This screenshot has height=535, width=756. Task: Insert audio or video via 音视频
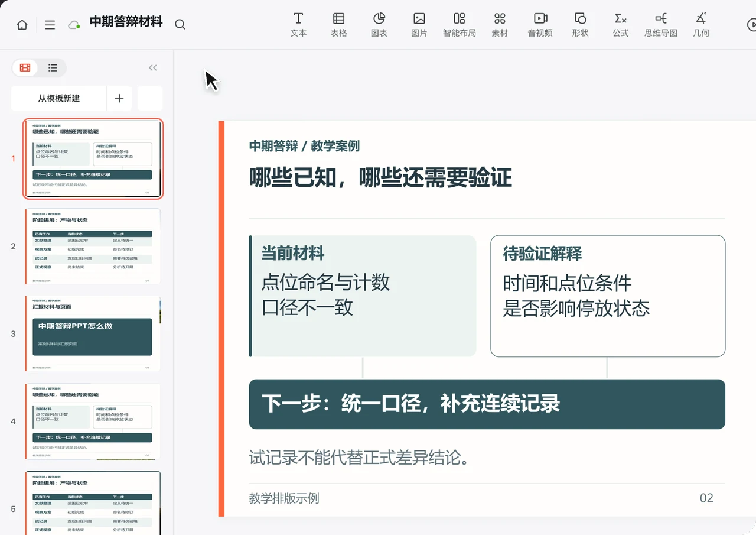(x=540, y=25)
